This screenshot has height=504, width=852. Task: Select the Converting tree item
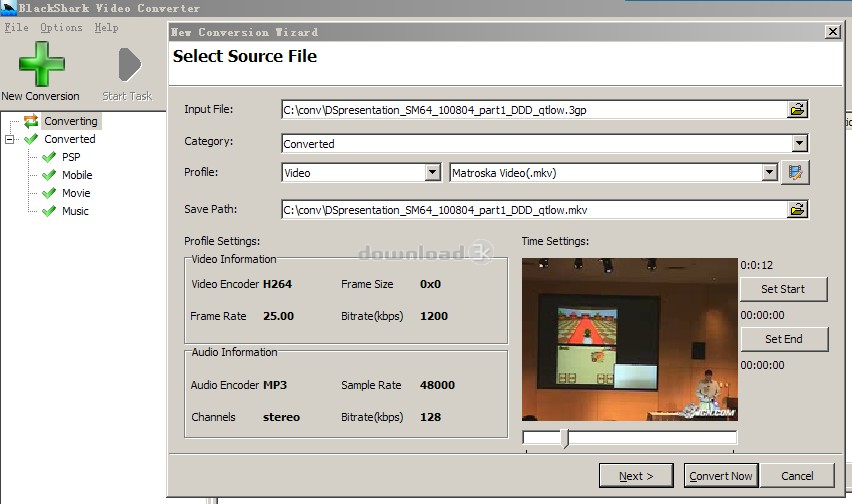point(71,121)
